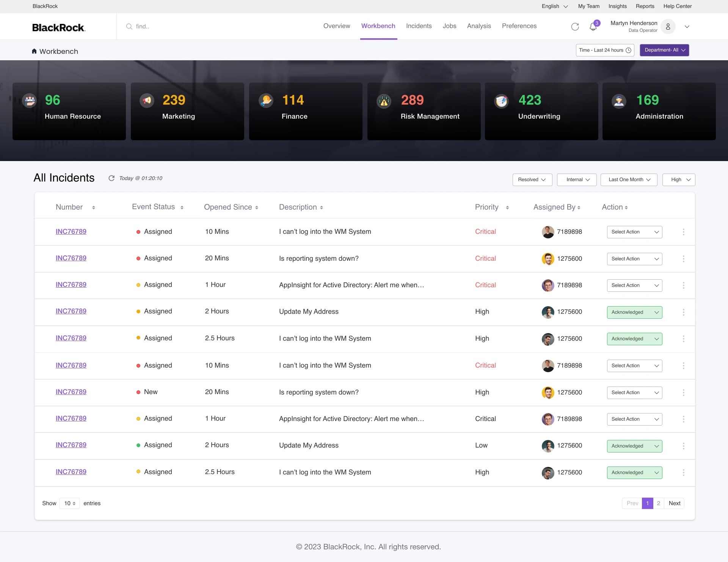Open Time - Last 24 hours filter
This screenshot has height=562, width=728.
(605, 50)
